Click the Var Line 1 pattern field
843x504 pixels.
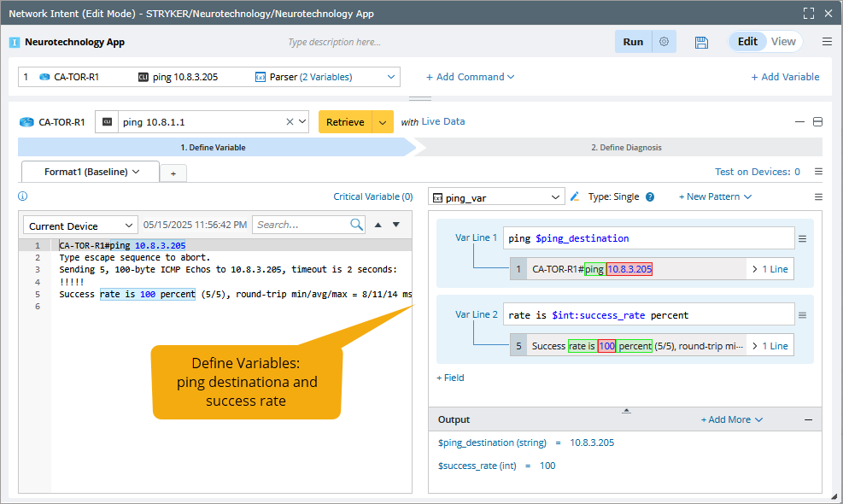click(648, 238)
